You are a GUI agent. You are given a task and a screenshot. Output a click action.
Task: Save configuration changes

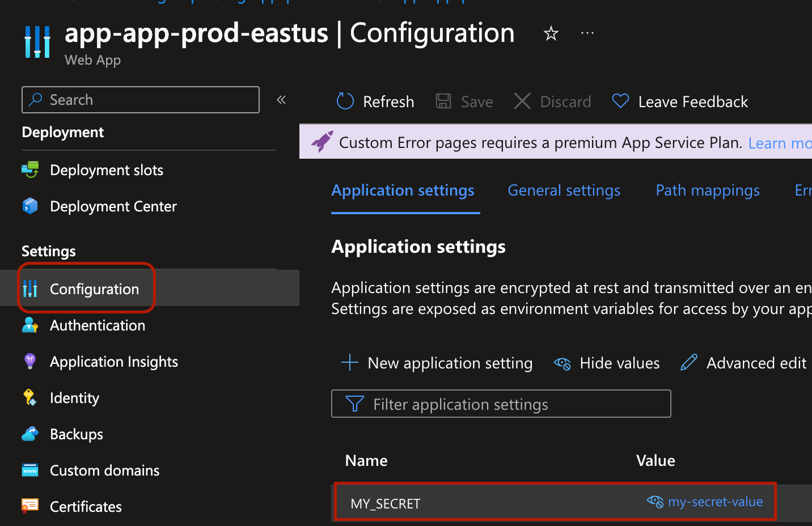click(477, 102)
